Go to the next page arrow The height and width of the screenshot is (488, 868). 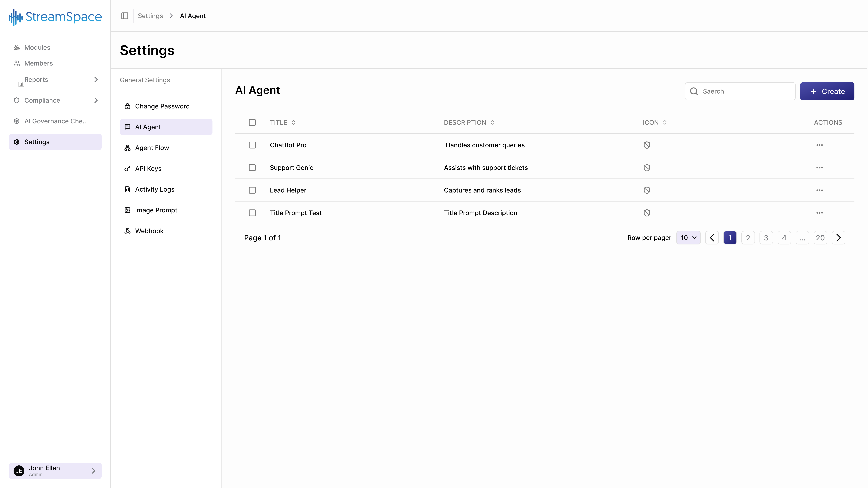click(x=838, y=238)
